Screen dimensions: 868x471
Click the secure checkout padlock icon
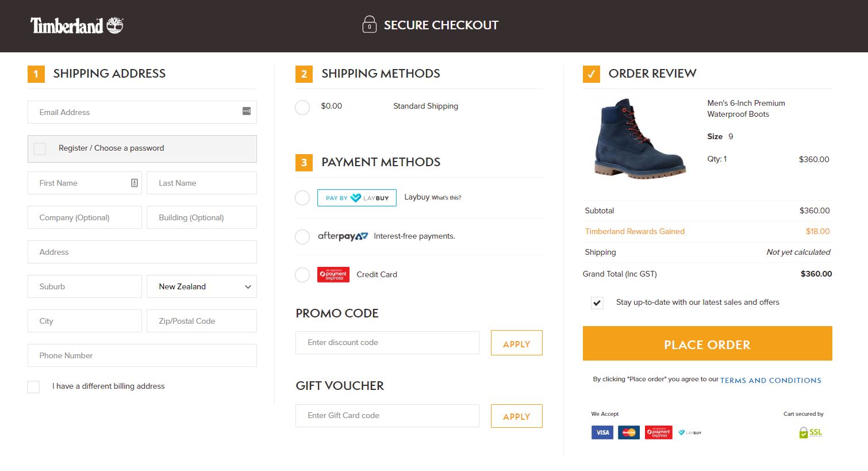[x=370, y=24]
